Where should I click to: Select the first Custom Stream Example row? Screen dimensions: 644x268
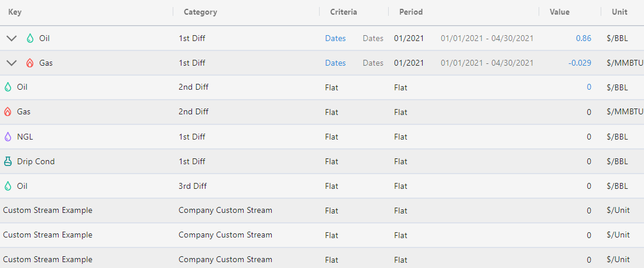[x=322, y=211]
